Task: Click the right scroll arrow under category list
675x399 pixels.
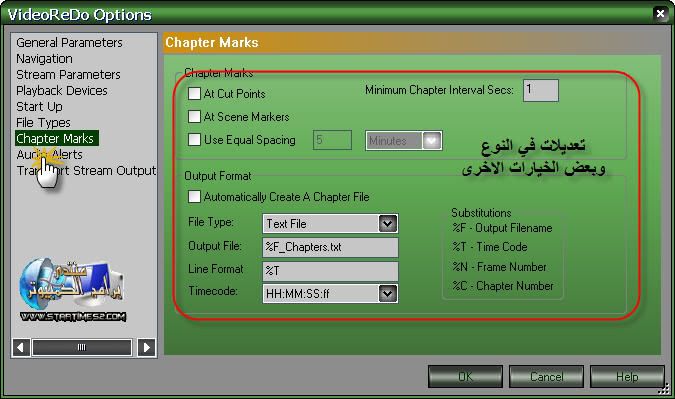Action: coord(146,347)
